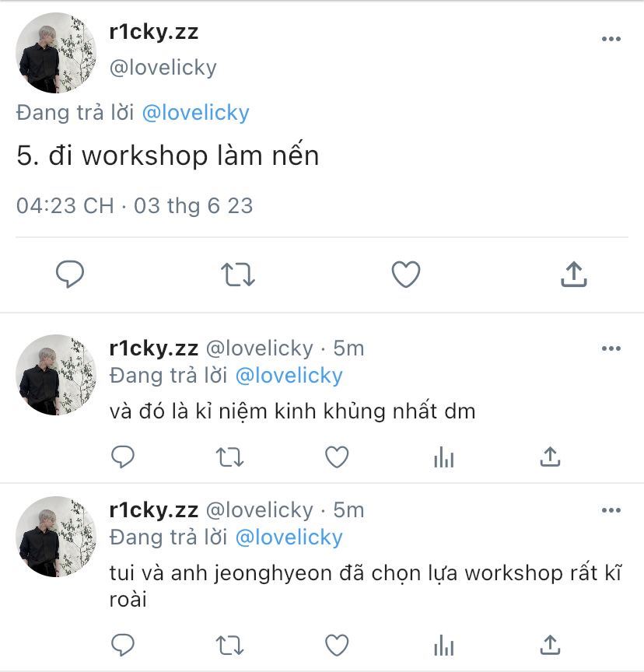
Task: Like the 'tui và anh jeonghyeon' reply
Action: tap(337, 646)
